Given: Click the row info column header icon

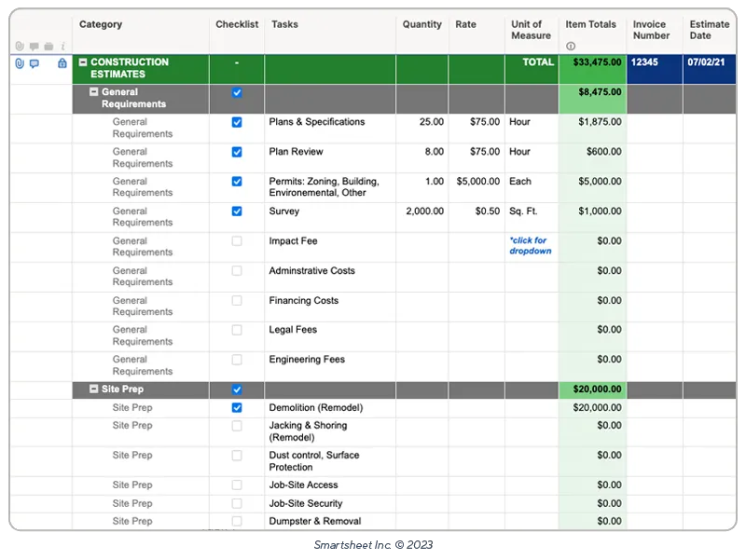Looking at the screenshot, I should pos(62,47).
